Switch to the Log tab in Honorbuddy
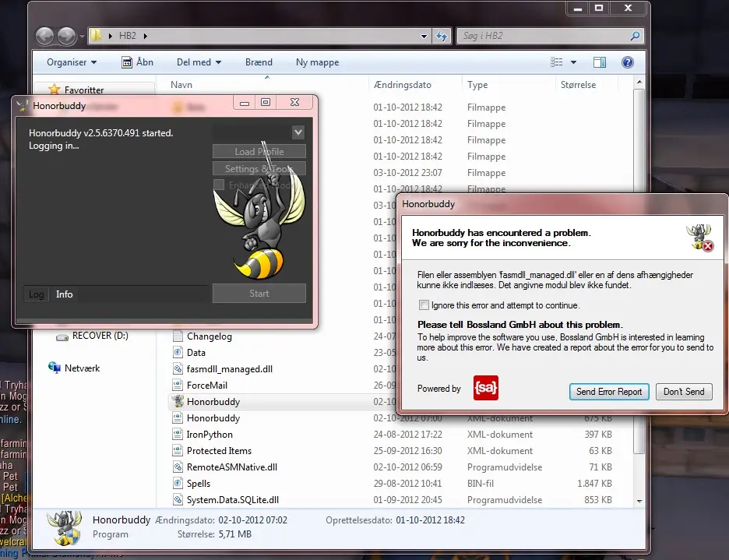Screen dimensions: 729x560 click(x=37, y=294)
